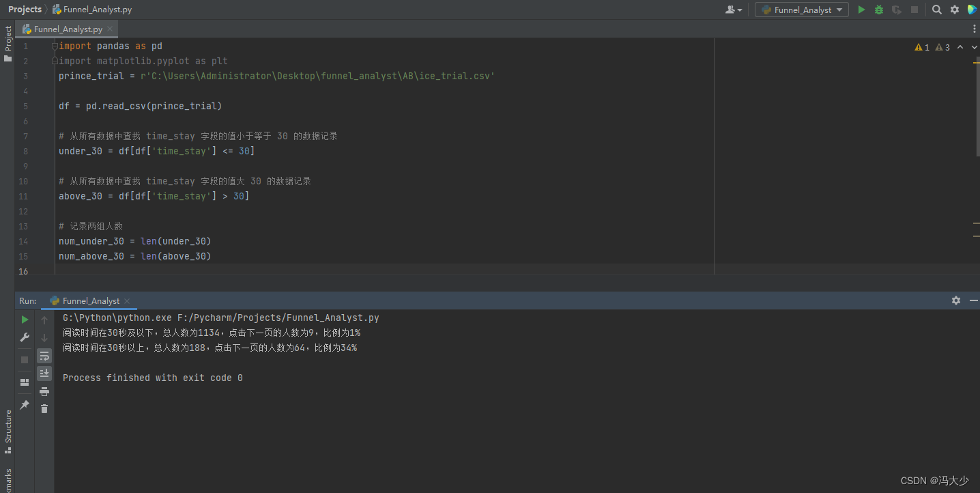The image size is (980, 493).
Task: Hide the Run tool window with the minus
Action: (972, 300)
